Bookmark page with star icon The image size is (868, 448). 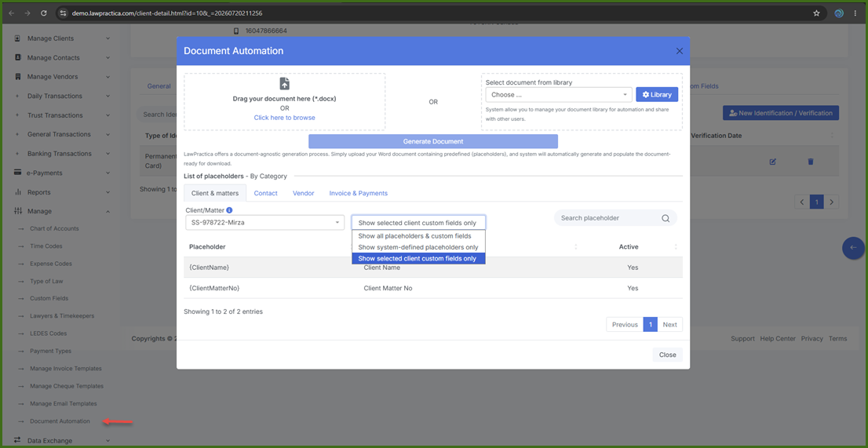816,13
